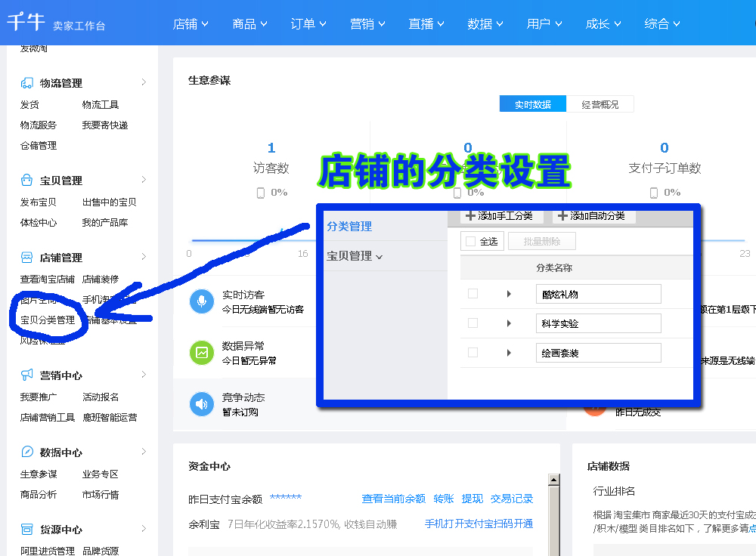The height and width of the screenshot is (556, 756).
Task: Enable the 全选 select-all checkbox
Action: (471, 241)
